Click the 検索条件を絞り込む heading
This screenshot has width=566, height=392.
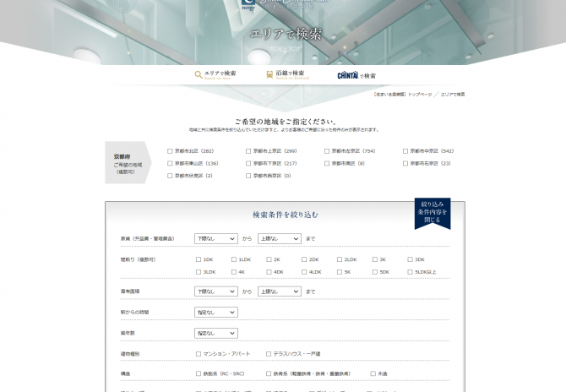click(286, 215)
